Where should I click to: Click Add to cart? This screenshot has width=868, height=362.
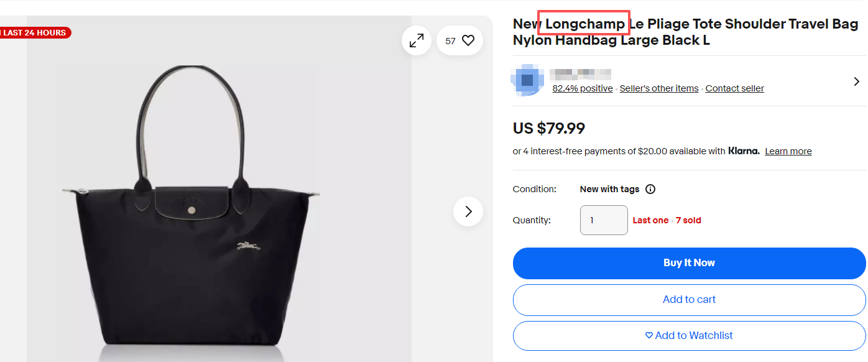[688, 299]
